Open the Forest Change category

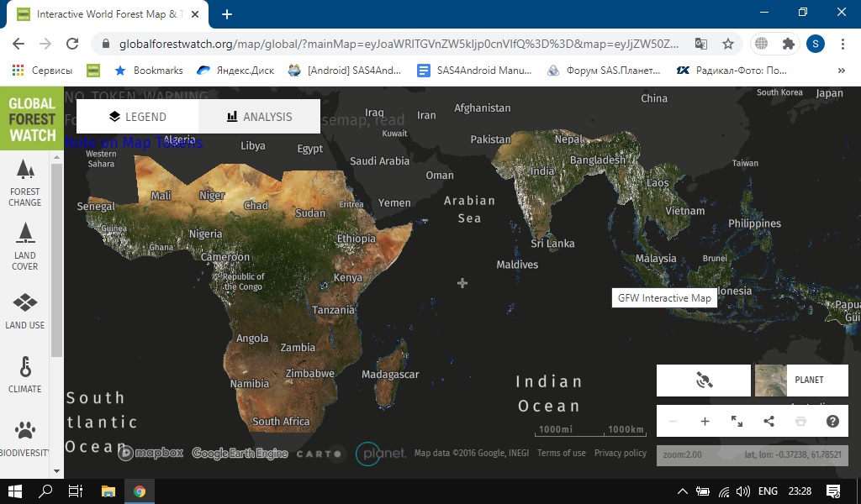[x=25, y=182]
